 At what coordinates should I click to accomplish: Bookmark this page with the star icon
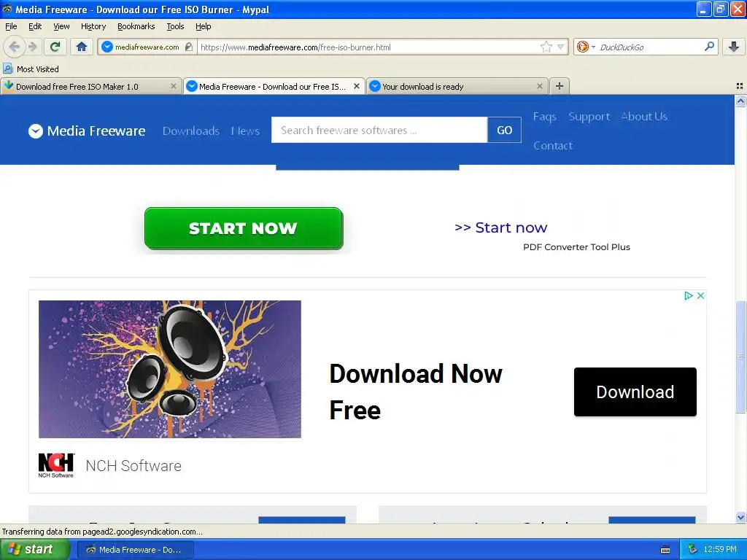[546, 47]
